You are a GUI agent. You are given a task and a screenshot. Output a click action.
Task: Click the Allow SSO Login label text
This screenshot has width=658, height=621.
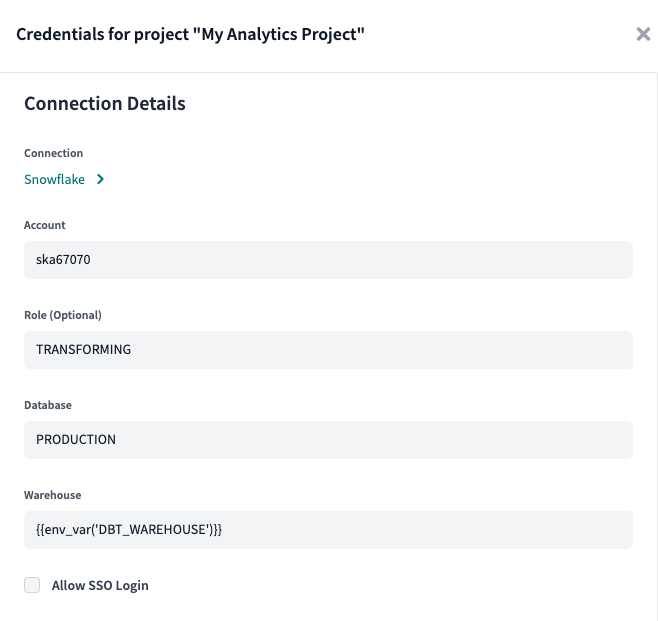tap(100, 585)
